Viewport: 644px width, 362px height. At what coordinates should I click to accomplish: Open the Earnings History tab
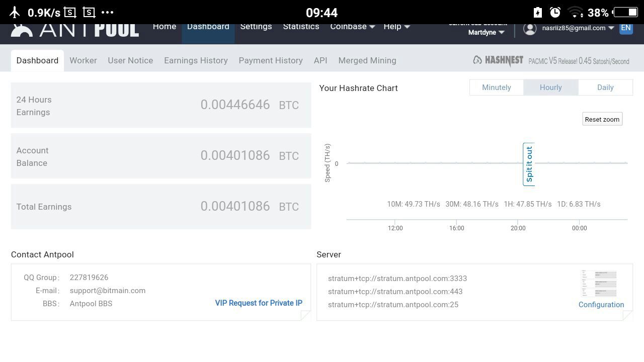(x=196, y=60)
